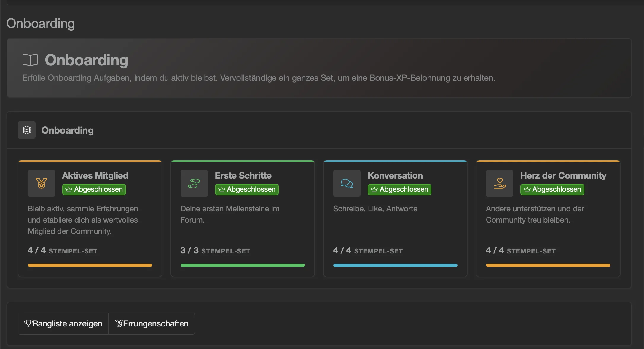Screen dimensions: 644x349
Task: Open the Aktives Mitglied card title
Action: (95, 176)
